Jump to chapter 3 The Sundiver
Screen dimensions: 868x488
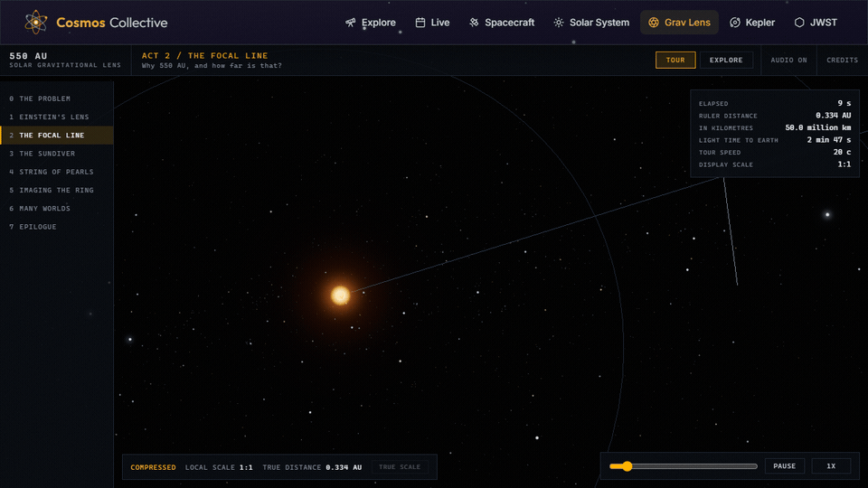57,154
